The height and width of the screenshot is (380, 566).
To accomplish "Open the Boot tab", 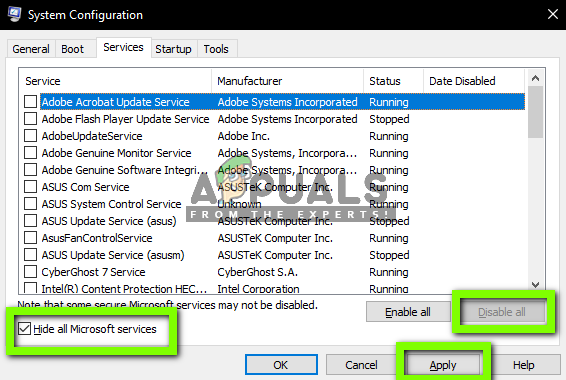I will click(73, 49).
